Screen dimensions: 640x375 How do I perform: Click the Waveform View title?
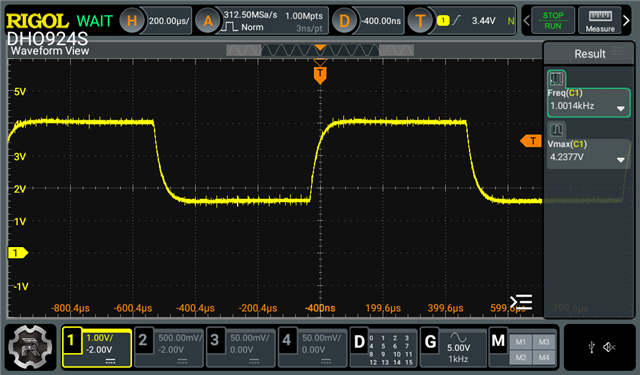tap(50, 51)
